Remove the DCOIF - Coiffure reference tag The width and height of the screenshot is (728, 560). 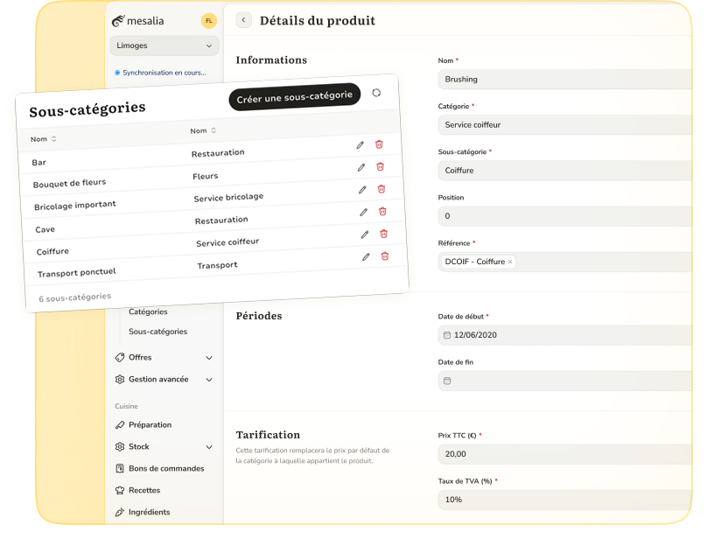click(x=511, y=262)
